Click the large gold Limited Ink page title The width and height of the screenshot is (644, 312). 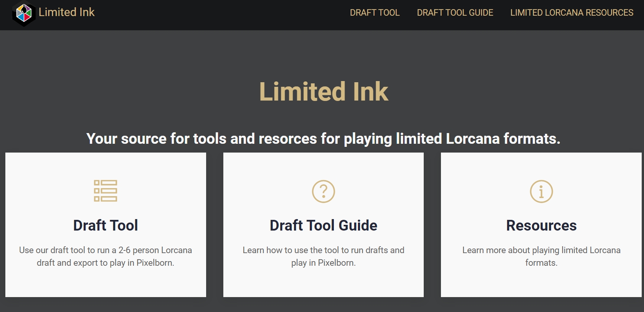click(x=324, y=92)
